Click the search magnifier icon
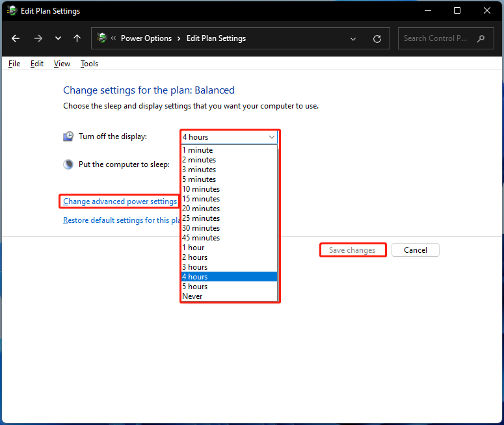Screen dimensions: 504x425 pyautogui.click(x=481, y=38)
